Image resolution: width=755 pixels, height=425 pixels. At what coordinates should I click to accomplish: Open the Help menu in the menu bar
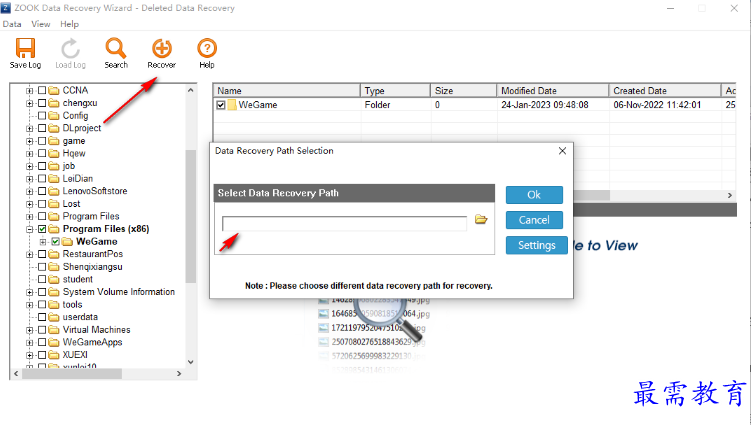click(x=69, y=24)
